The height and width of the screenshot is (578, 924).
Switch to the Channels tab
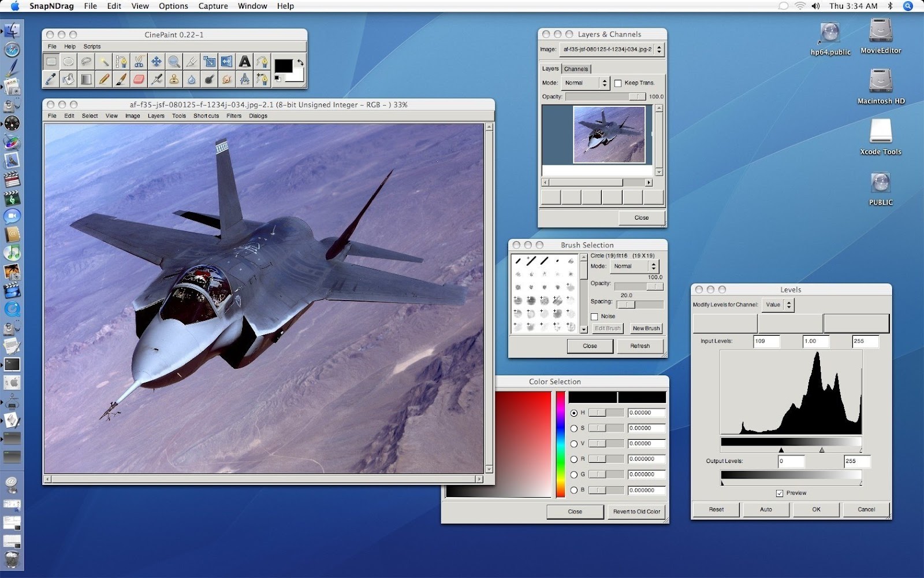[576, 69]
